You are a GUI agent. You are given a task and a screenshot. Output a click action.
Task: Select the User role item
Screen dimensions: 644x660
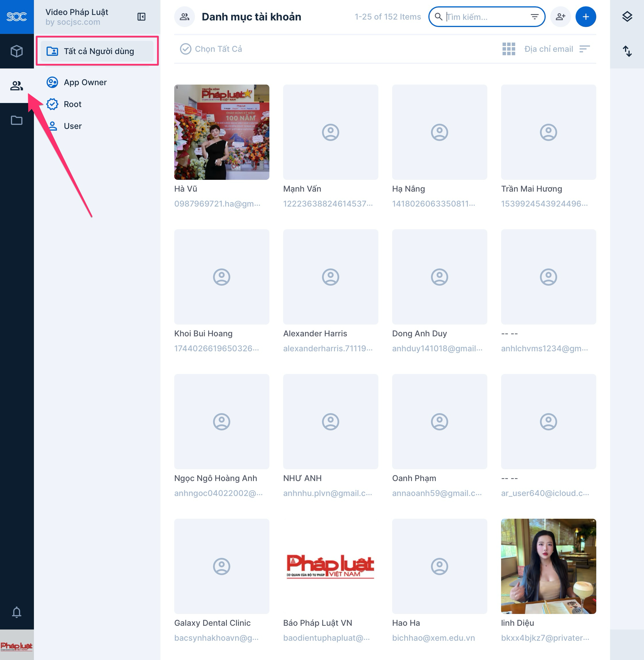[x=72, y=126]
